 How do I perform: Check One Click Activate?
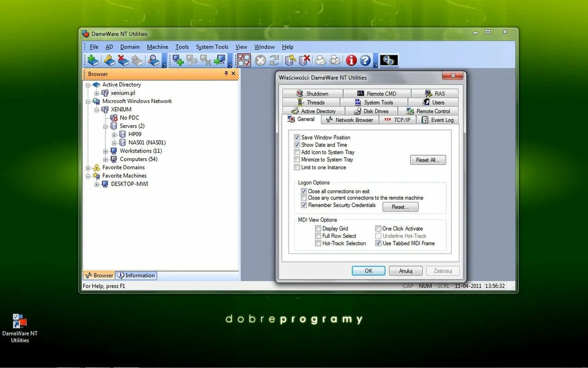coord(378,229)
